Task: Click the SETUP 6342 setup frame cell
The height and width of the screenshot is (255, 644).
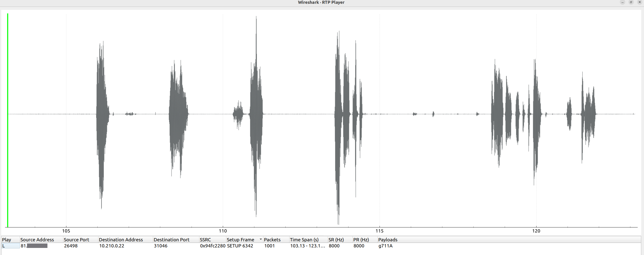Action: [x=240, y=246]
